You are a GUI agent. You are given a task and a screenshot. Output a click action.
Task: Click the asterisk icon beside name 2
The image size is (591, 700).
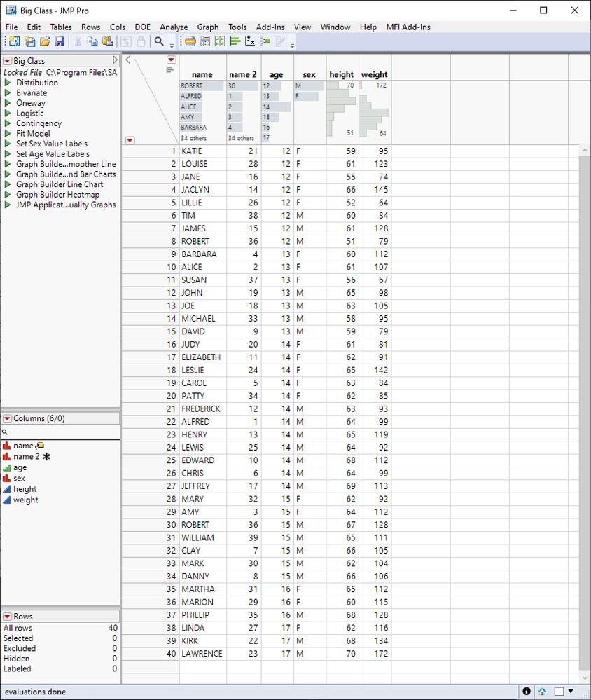[46, 456]
